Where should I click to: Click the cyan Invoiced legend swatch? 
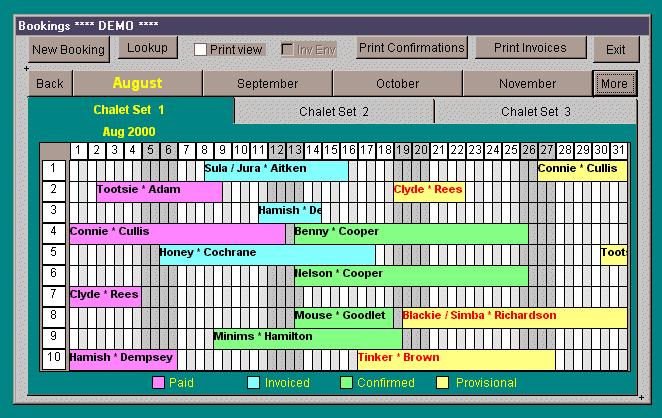253,383
